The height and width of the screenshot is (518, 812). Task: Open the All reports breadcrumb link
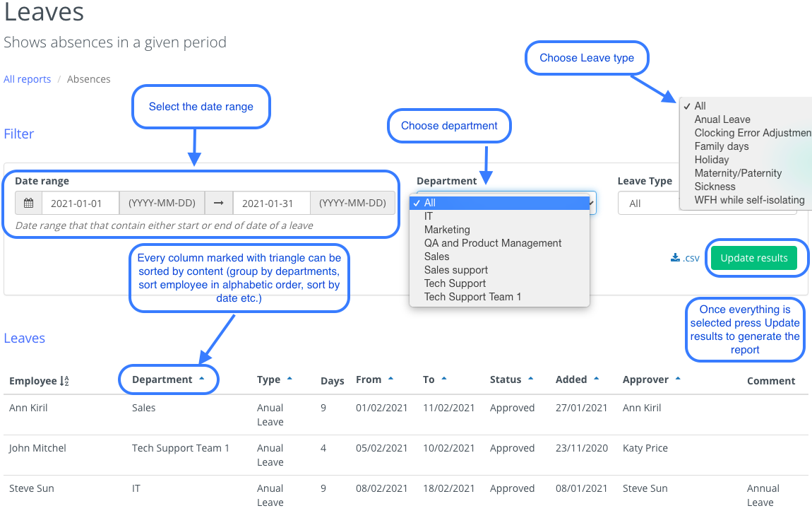pyautogui.click(x=27, y=79)
